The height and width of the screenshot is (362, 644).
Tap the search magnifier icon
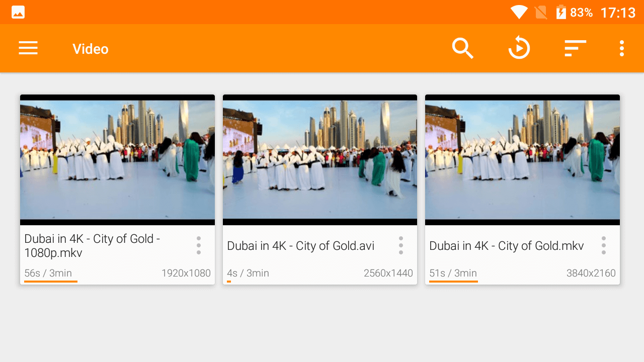(462, 48)
